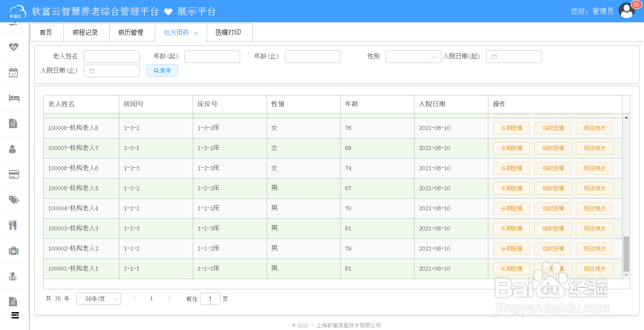Click the table vertical scrollbar thumb
Image resolution: width=644 pixels, height=330 pixels.
pyautogui.click(x=626, y=254)
